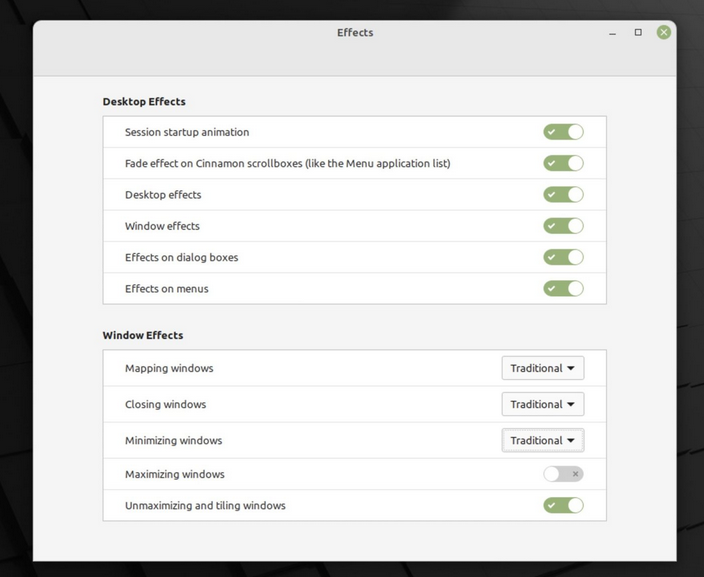Open the Minimizing windows effect dropdown

542,440
